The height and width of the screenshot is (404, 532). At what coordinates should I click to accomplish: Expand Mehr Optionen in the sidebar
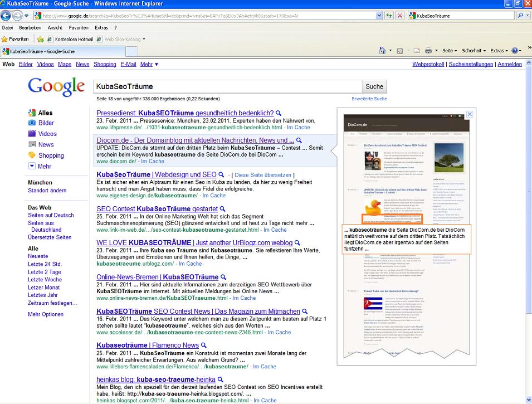46,314
